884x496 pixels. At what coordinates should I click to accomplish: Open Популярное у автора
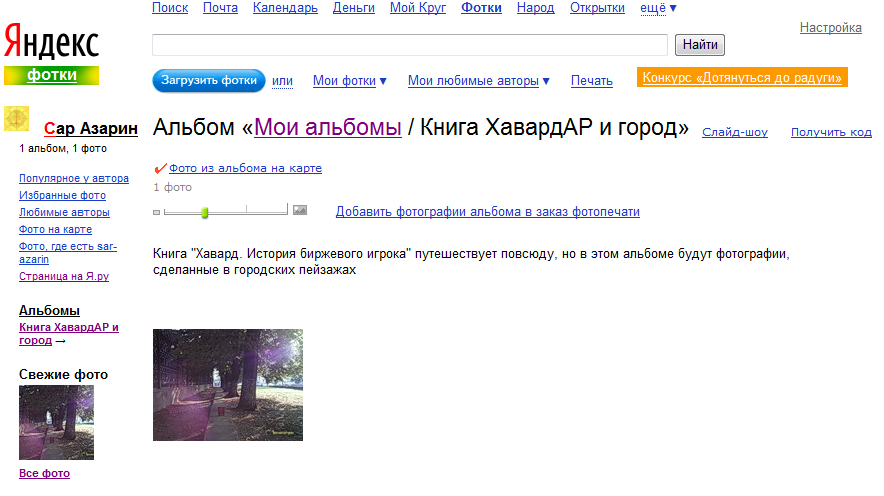tap(74, 178)
